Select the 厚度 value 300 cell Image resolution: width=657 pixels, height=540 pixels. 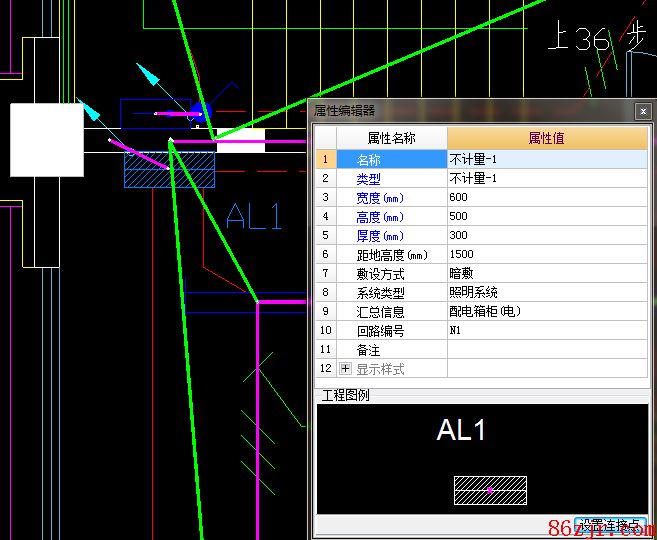[546, 235]
